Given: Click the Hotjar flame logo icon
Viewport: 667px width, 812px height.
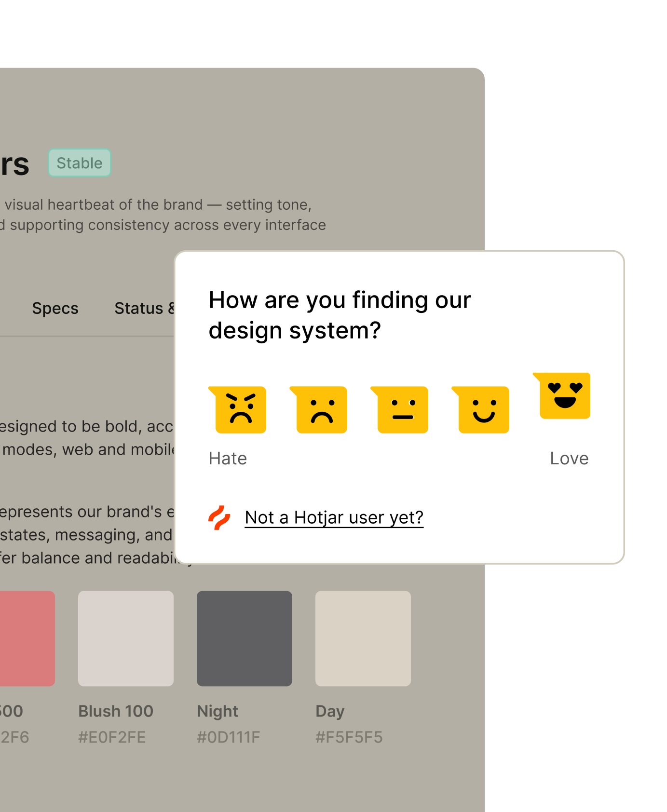Looking at the screenshot, I should pyautogui.click(x=219, y=518).
